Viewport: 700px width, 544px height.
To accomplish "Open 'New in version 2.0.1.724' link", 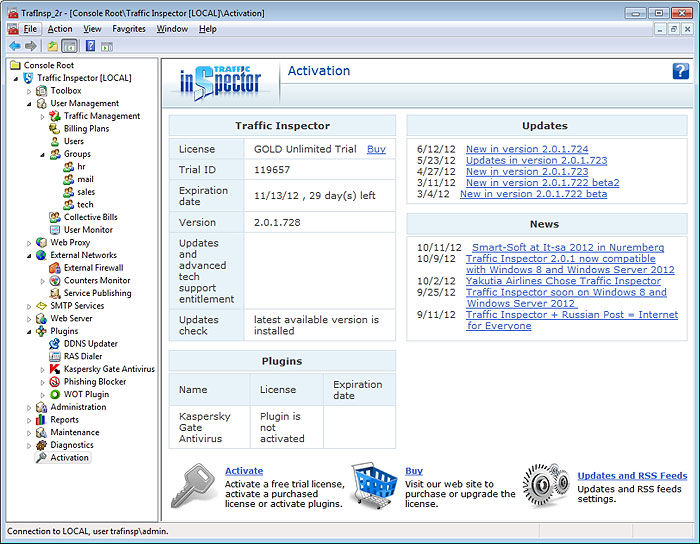I will 527,149.
